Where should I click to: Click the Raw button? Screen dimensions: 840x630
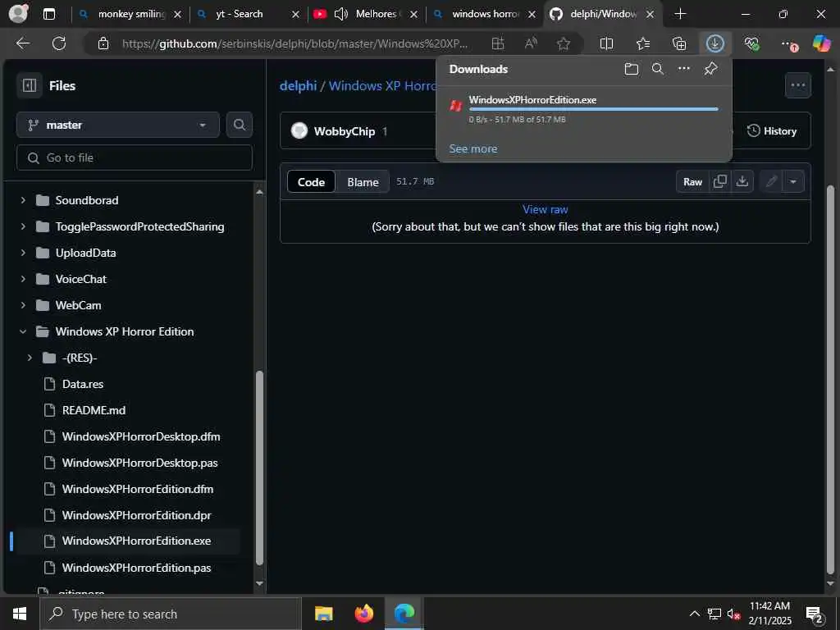692,181
